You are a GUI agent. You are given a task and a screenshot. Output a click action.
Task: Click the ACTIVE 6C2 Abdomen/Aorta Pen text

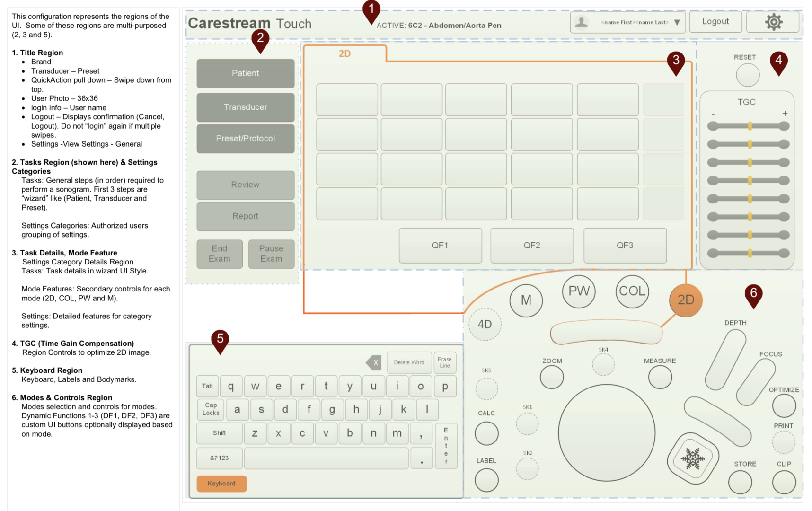point(439,26)
